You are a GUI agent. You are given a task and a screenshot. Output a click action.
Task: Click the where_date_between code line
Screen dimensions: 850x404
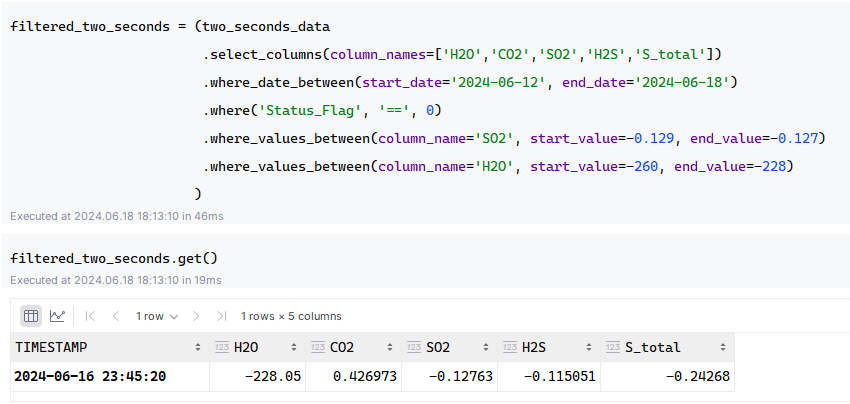pos(470,83)
